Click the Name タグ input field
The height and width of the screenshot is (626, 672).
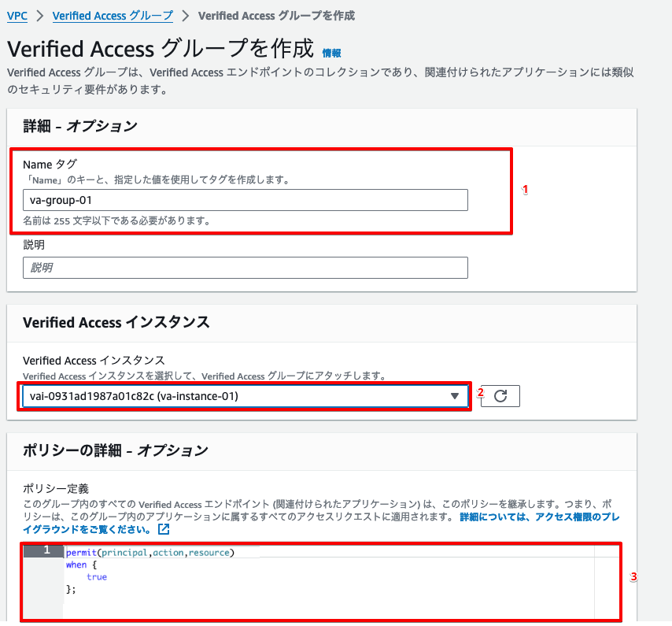pos(246,200)
